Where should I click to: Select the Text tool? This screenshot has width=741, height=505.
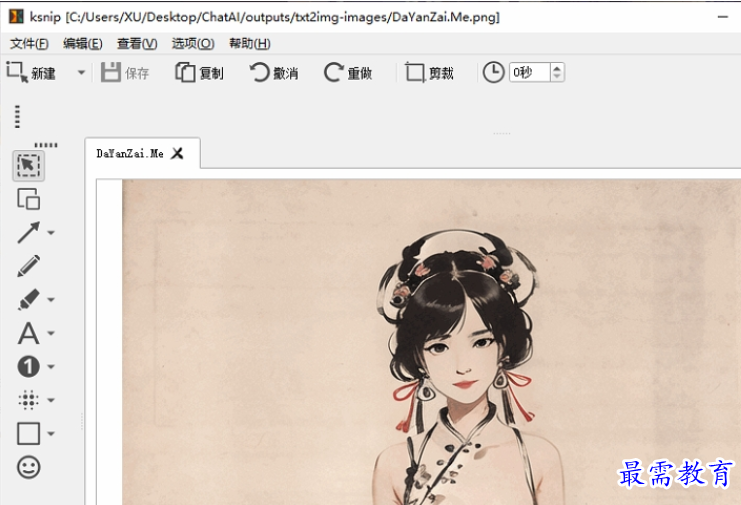tap(28, 333)
